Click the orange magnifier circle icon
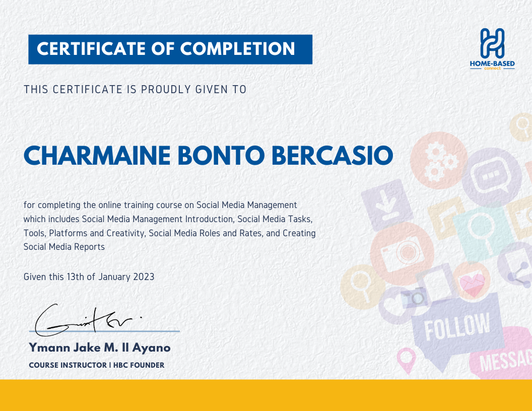The height and width of the screenshot is (411, 532). [362, 287]
